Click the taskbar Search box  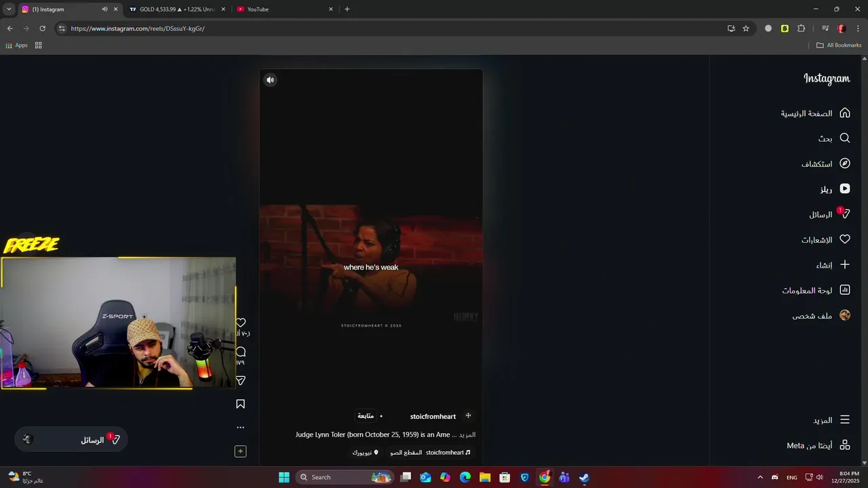click(x=344, y=477)
